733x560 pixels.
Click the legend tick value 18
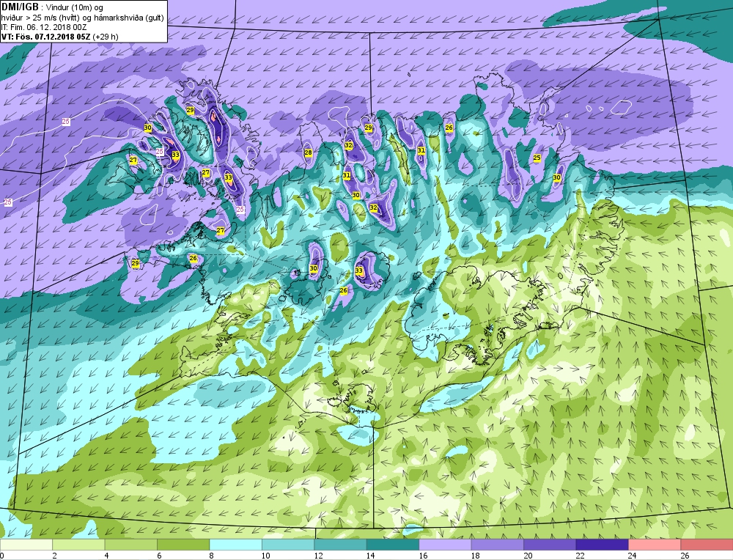point(476,556)
